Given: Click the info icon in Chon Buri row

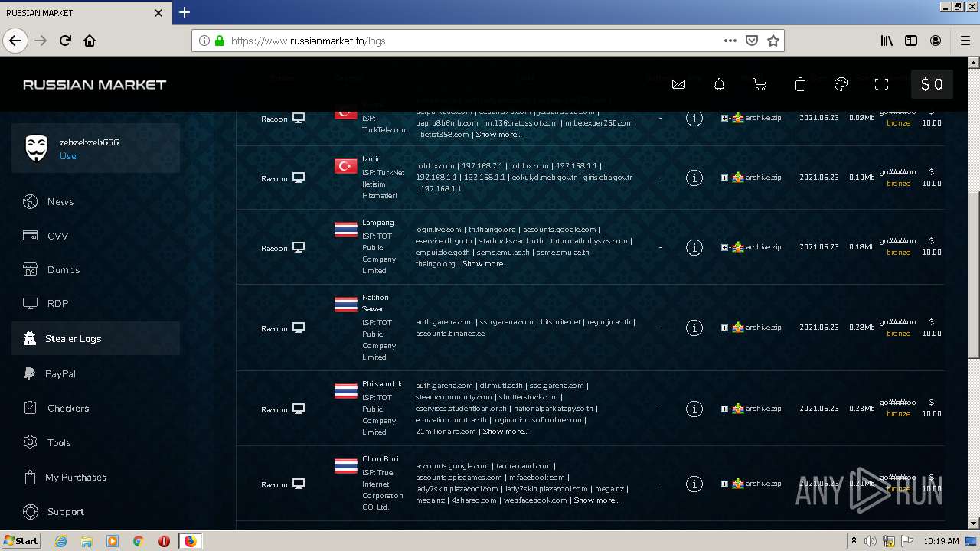Looking at the screenshot, I should (694, 484).
